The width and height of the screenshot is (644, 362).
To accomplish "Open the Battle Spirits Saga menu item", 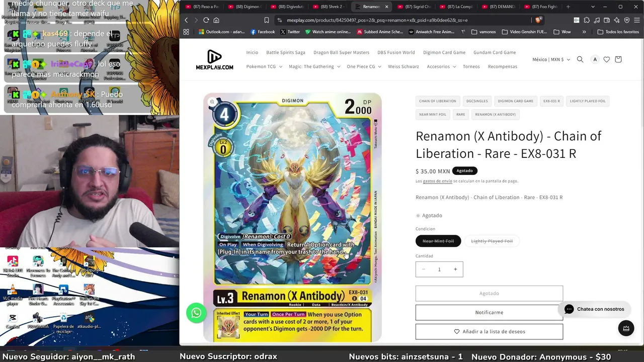I will pyautogui.click(x=286, y=52).
